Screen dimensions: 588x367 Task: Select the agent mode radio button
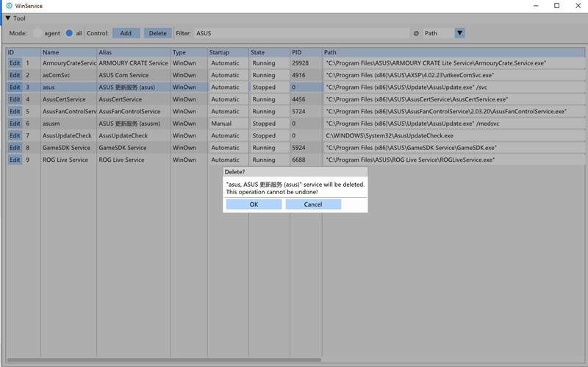(x=37, y=33)
